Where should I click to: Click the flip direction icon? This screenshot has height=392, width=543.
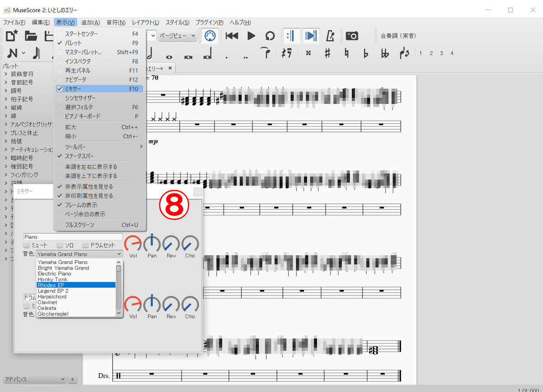405,53
